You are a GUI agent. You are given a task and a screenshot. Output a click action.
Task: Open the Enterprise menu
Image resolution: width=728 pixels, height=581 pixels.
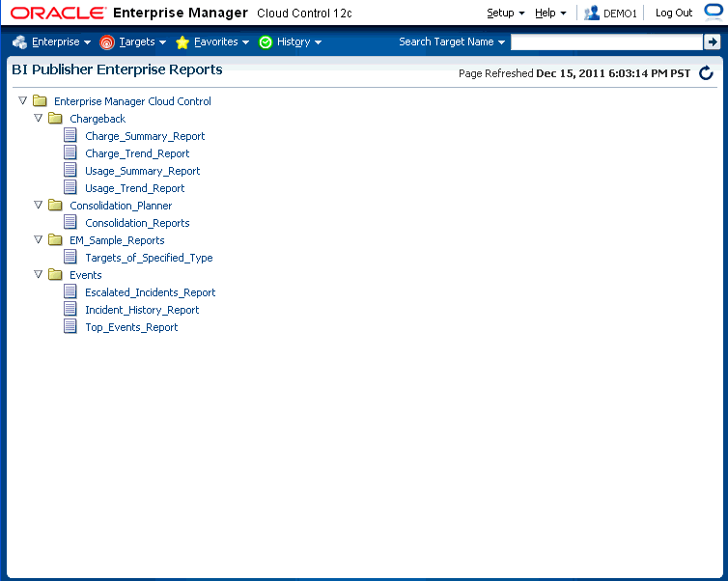(x=61, y=41)
